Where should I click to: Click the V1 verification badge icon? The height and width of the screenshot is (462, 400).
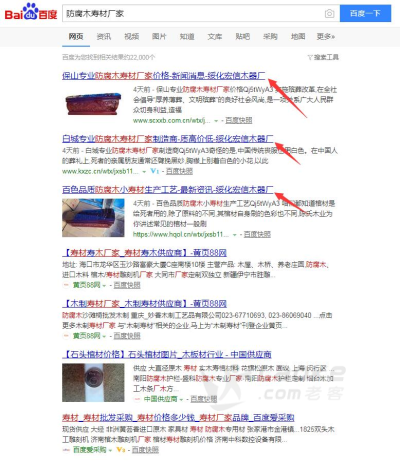155,171
